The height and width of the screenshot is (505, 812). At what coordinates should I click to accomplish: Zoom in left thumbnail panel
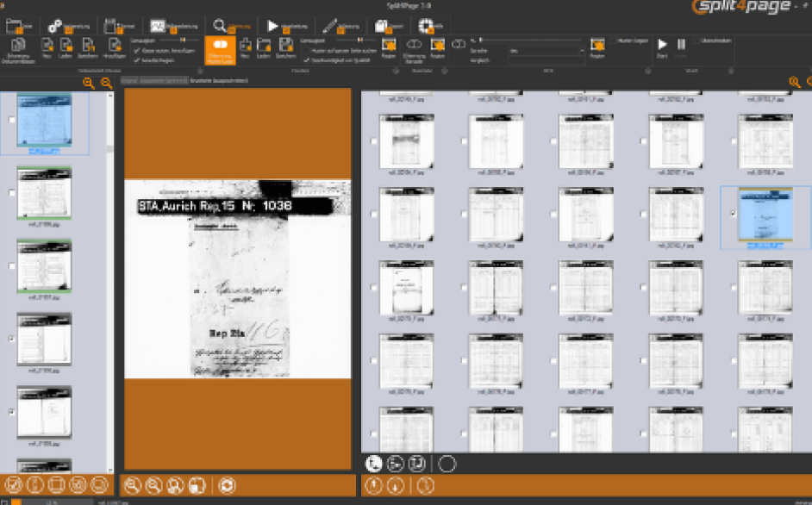[89, 83]
